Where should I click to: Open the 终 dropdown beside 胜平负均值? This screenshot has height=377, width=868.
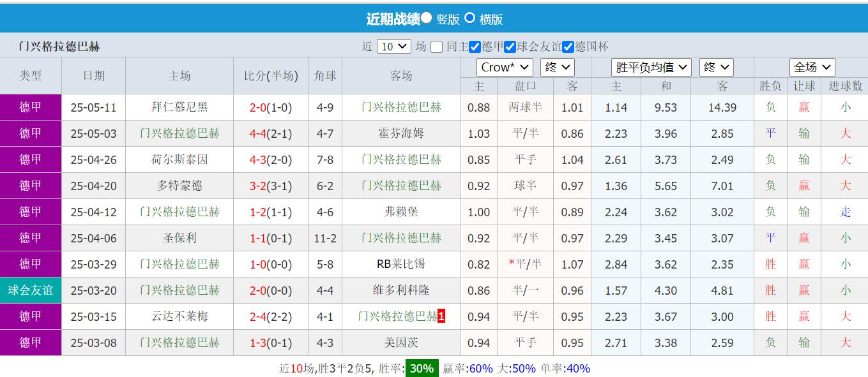tap(716, 67)
